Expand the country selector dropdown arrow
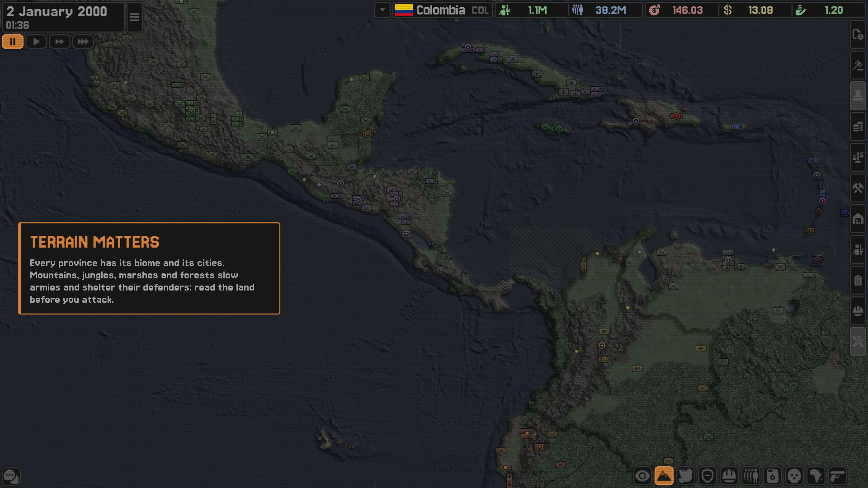868x488 pixels. [x=382, y=10]
